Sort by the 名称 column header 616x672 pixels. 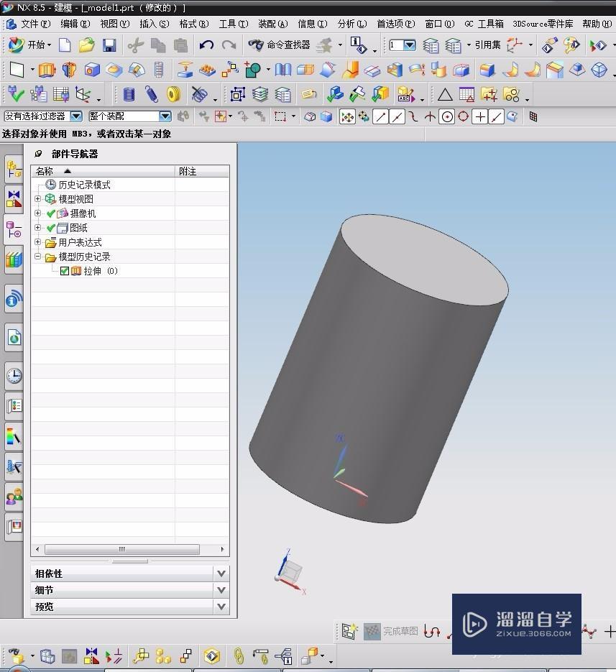click(x=103, y=172)
